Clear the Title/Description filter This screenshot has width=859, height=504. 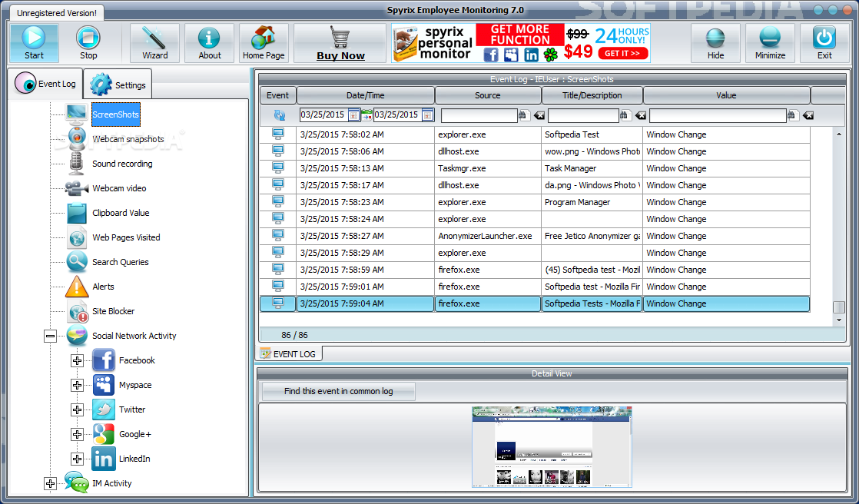click(641, 115)
